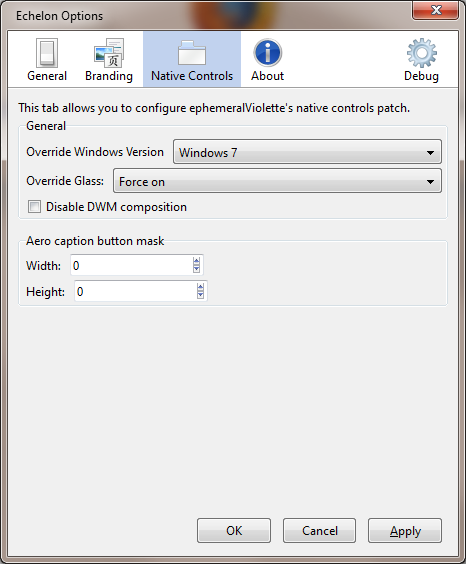466x564 pixels.
Task: Switch to the Native Controls tab label
Action: click(x=192, y=76)
